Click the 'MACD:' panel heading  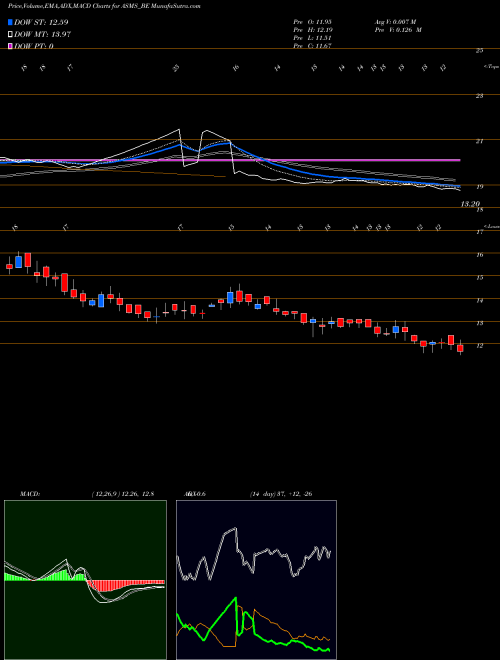point(29,494)
